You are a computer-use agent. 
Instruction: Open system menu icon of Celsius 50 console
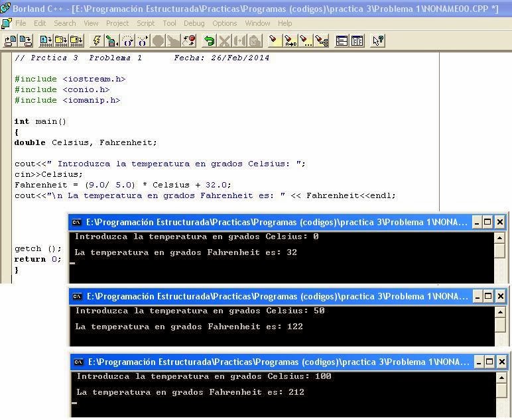(x=77, y=296)
